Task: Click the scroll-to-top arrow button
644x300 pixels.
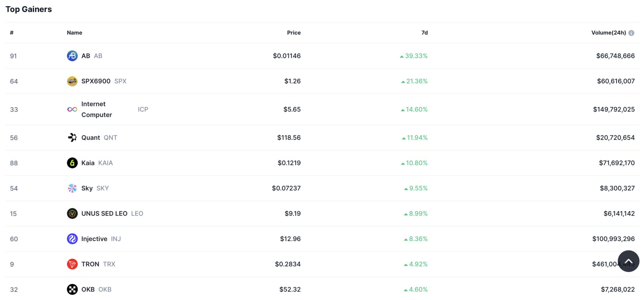Action: pyautogui.click(x=628, y=261)
